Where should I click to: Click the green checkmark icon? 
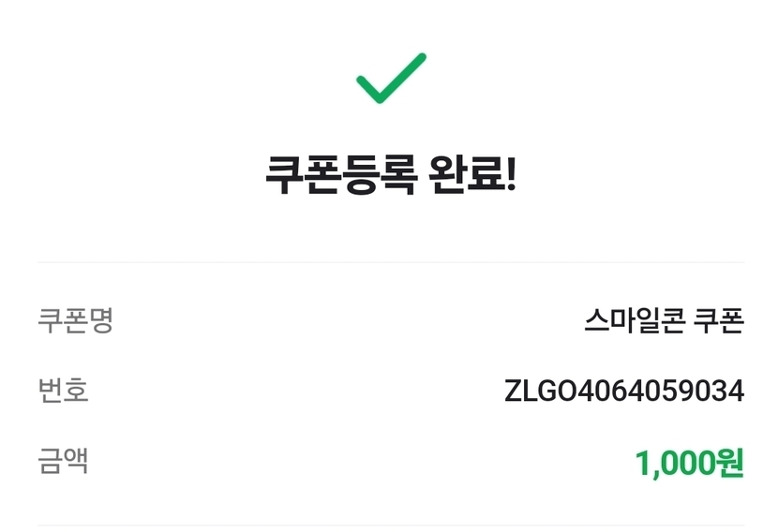coord(391,78)
